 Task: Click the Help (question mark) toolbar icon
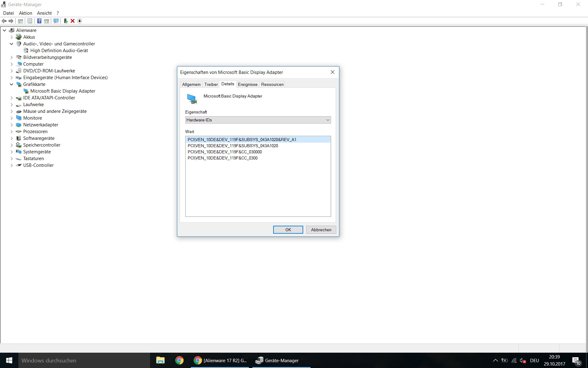[x=39, y=21]
